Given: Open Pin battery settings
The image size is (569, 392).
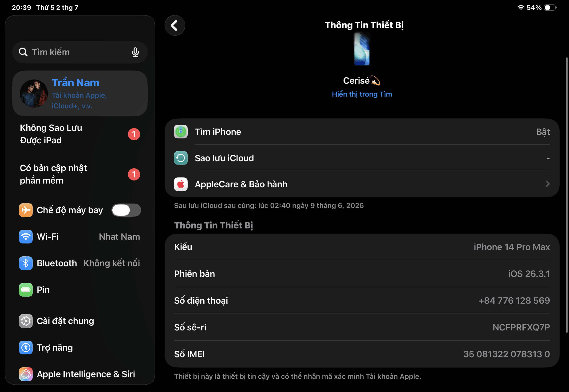Looking at the screenshot, I should click(80, 290).
